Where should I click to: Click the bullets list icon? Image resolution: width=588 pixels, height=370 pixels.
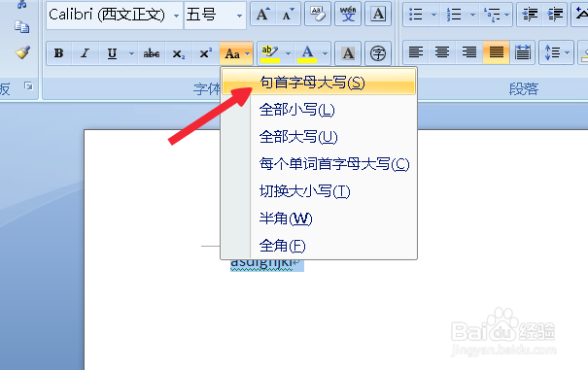416,15
